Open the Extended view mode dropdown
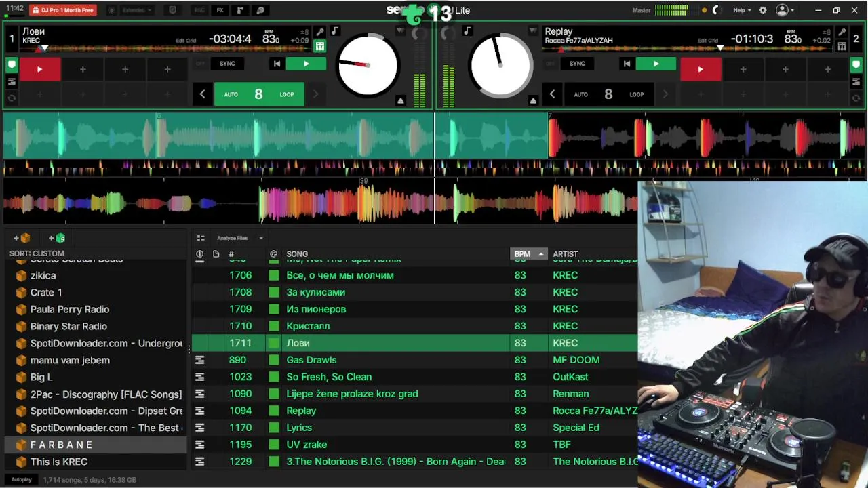The width and height of the screenshot is (868, 488). [x=137, y=10]
